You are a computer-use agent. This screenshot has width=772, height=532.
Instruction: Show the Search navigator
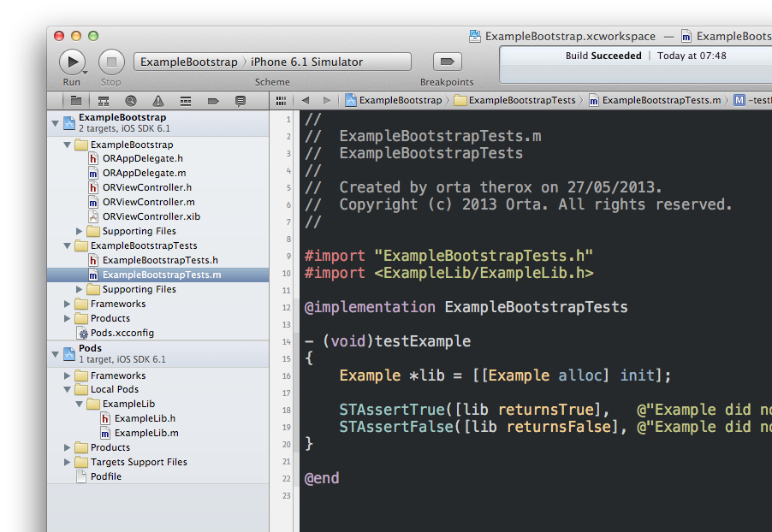(130, 101)
